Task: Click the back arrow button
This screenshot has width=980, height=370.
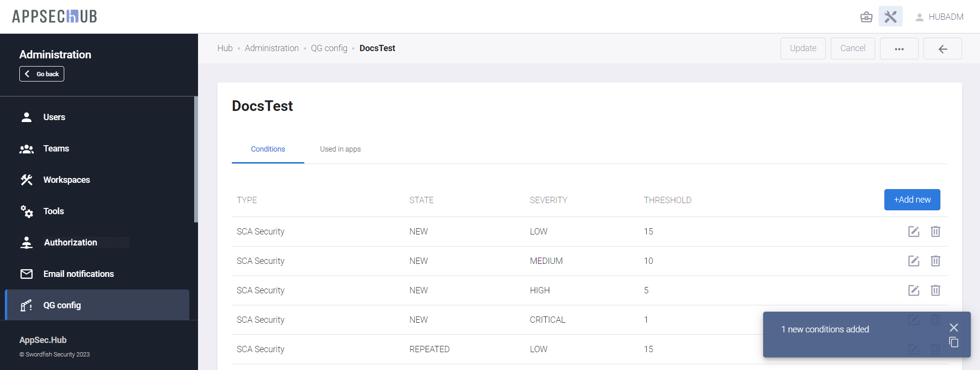Action: click(x=942, y=49)
